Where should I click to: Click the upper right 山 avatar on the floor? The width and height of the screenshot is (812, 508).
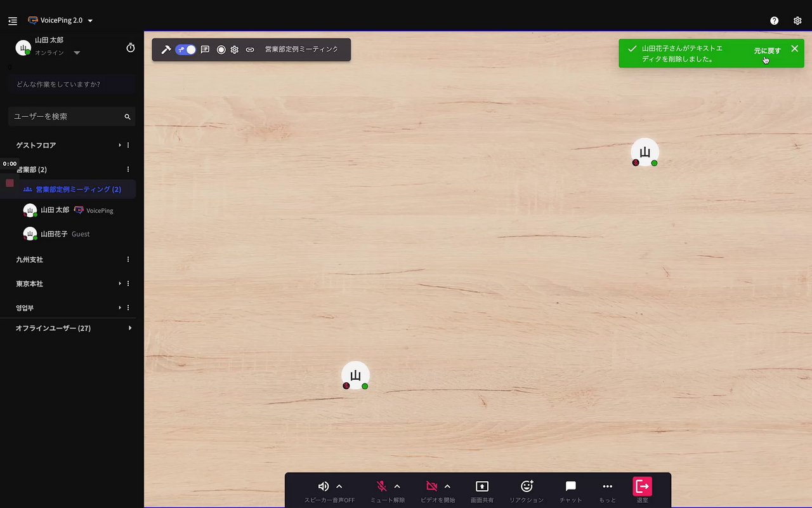pyautogui.click(x=645, y=152)
